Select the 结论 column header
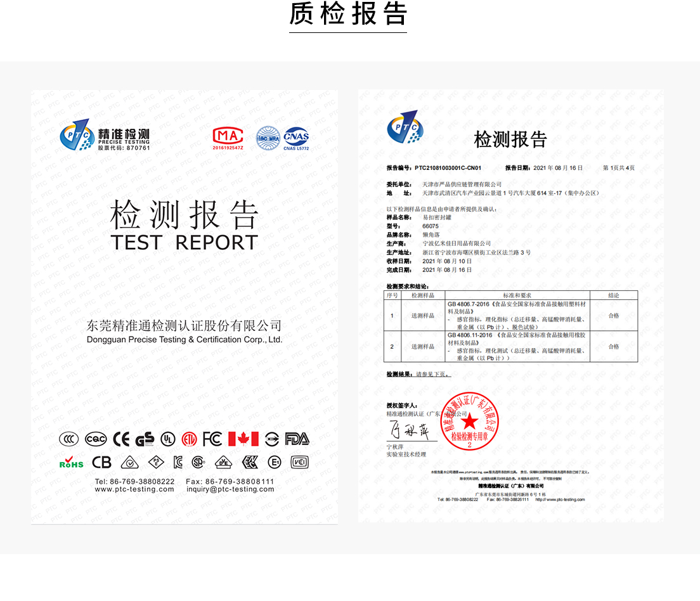Screen dimensions: 700x601 (614, 295)
